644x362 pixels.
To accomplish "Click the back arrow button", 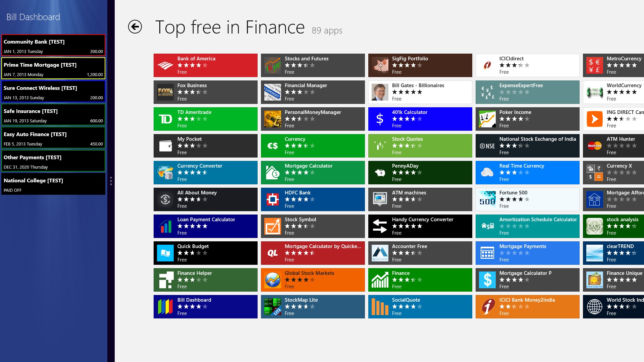I will coord(135,27).
